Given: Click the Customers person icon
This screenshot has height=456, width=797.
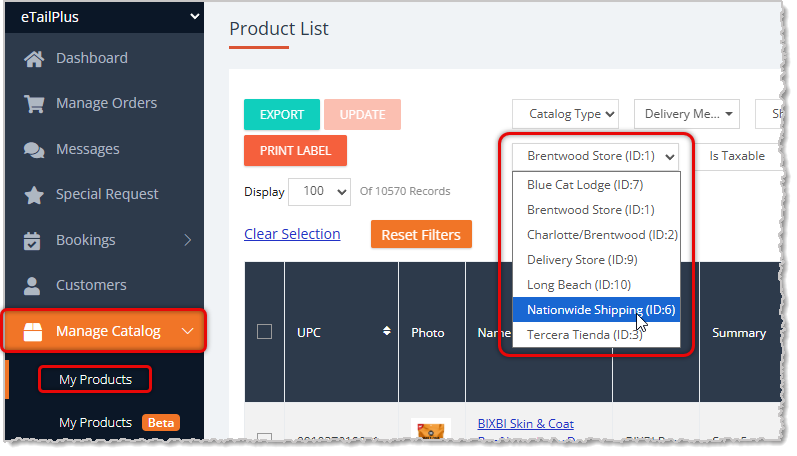Looking at the screenshot, I should [32, 286].
